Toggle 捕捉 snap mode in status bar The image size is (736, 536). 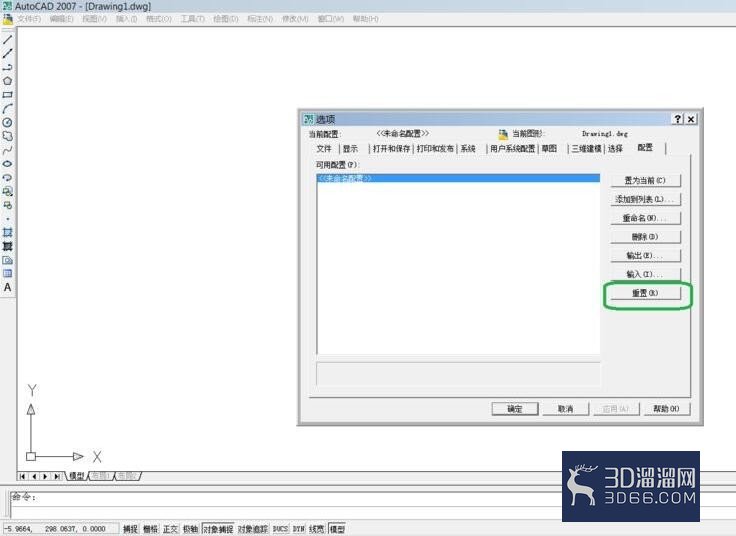coord(130,529)
